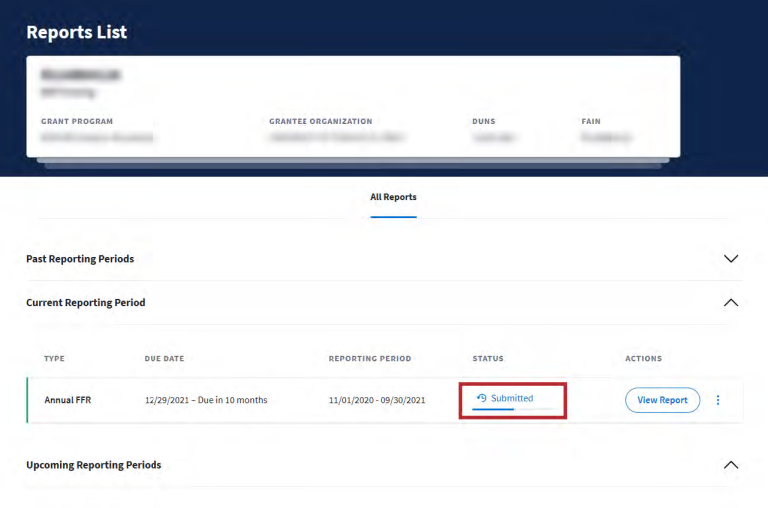Click the View Report button
Viewport: 768px width, 508px height.
point(662,400)
